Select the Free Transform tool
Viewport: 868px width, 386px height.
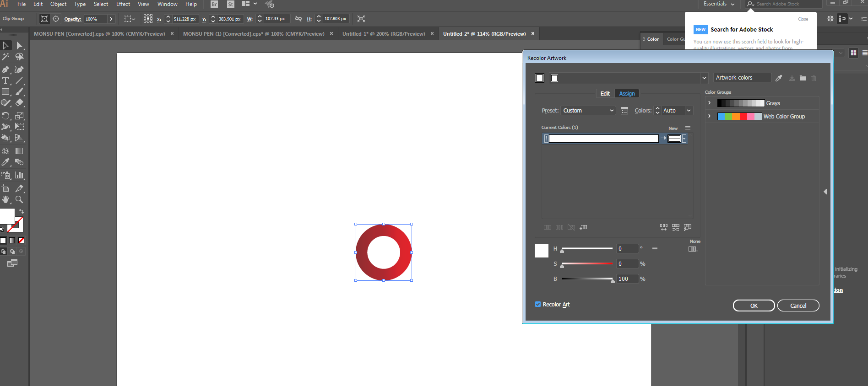click(19, 127)
